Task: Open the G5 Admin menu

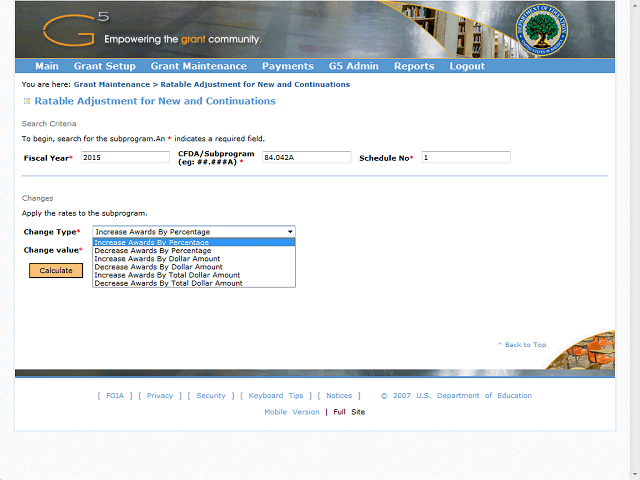Action: point(353,66)
